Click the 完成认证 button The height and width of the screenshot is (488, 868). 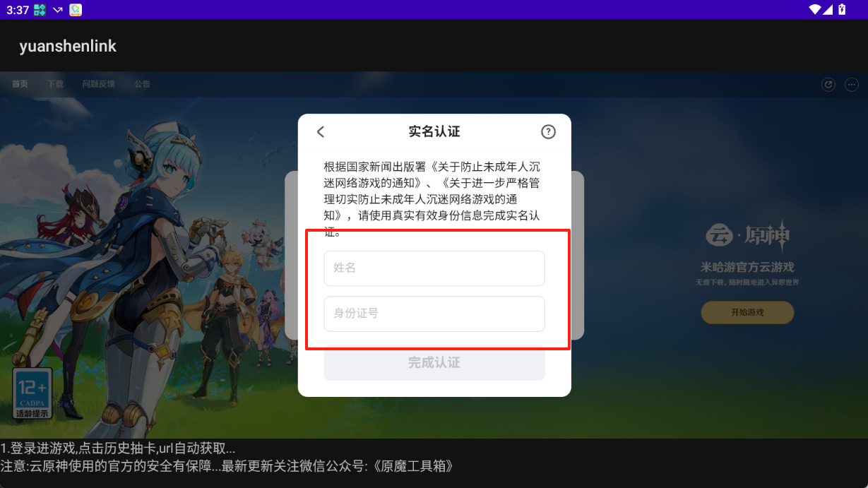click(434, 362)
